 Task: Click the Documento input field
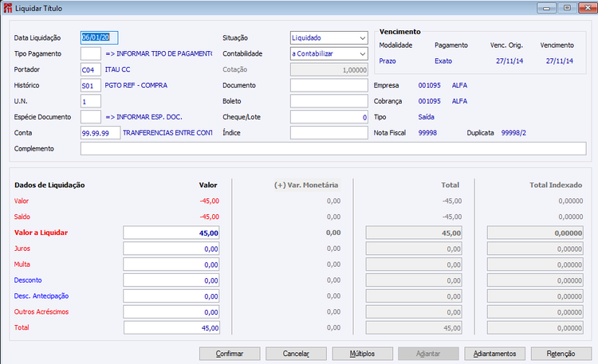click(x=329, y=85)
